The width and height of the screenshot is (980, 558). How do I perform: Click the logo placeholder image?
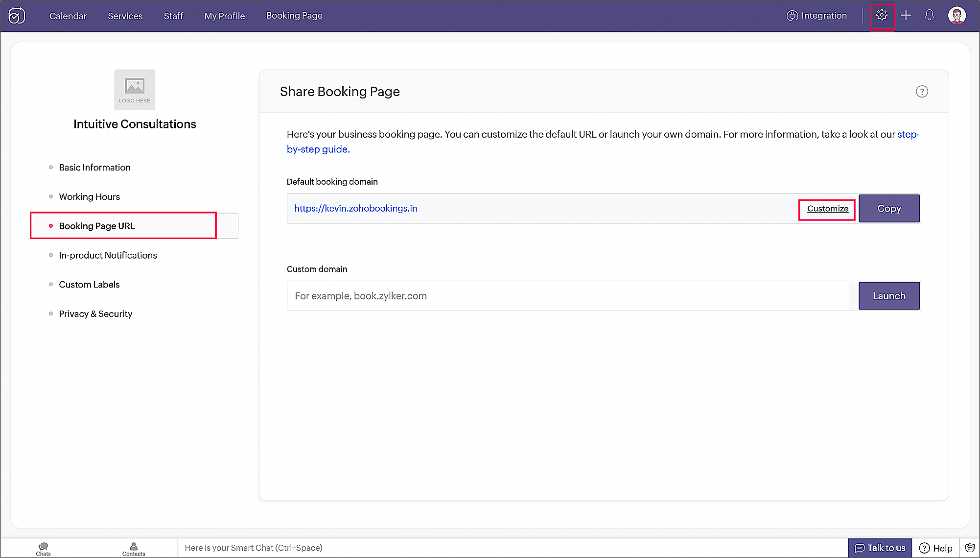[135, 90]
